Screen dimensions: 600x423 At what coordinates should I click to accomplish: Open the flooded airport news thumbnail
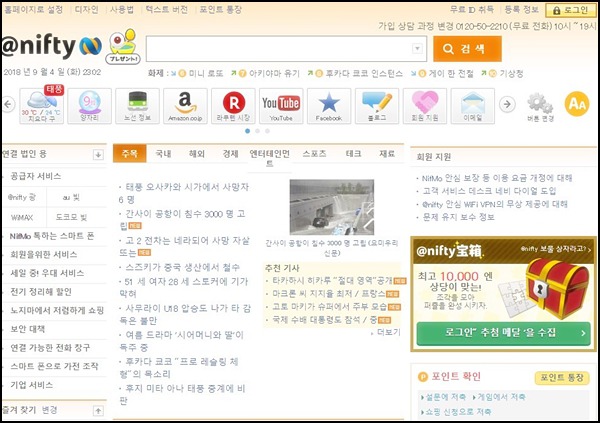[x=332, y=207]
